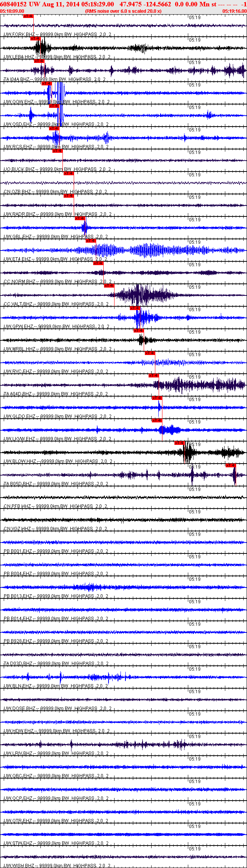Select the pick flag on the UW.GPW.EHZ trace

tap(135, 308)
